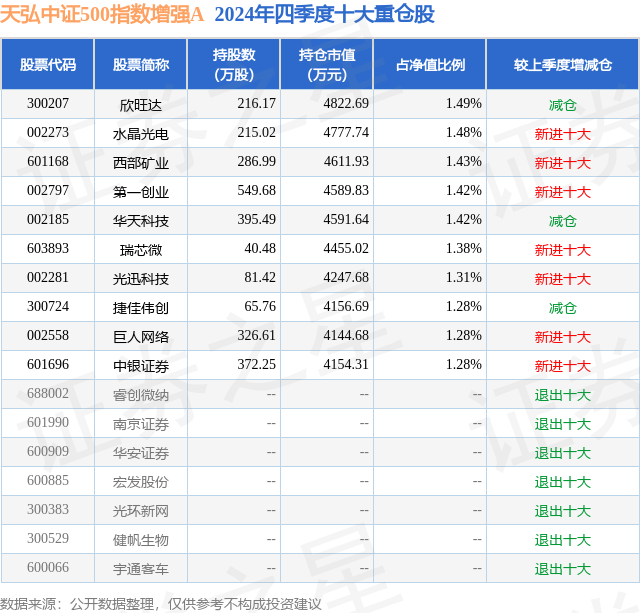Open the 水晶光电 stock name
The width and height of the screenshot is (640, 613).
[x=141, y=134]
